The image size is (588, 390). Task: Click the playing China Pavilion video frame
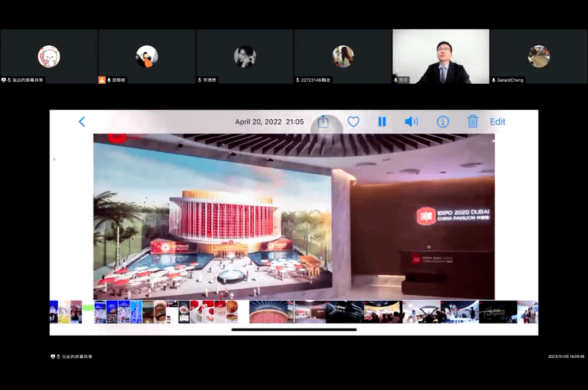coord(294,216)
